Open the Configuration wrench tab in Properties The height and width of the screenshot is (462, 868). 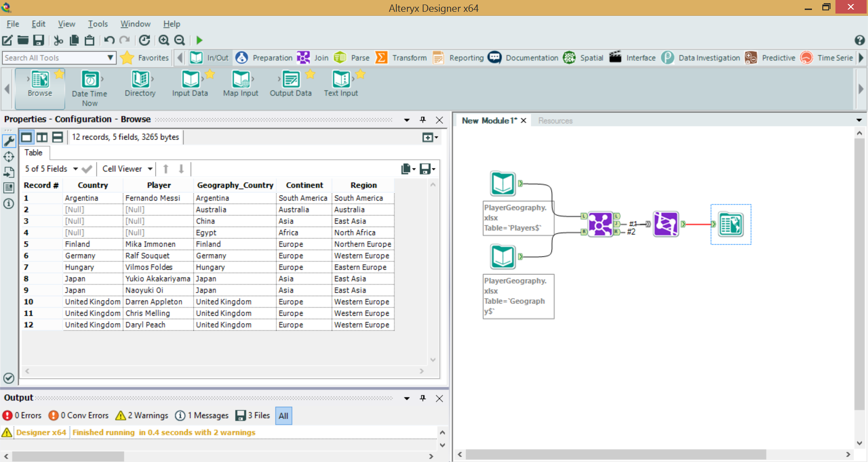pos(9,140)
